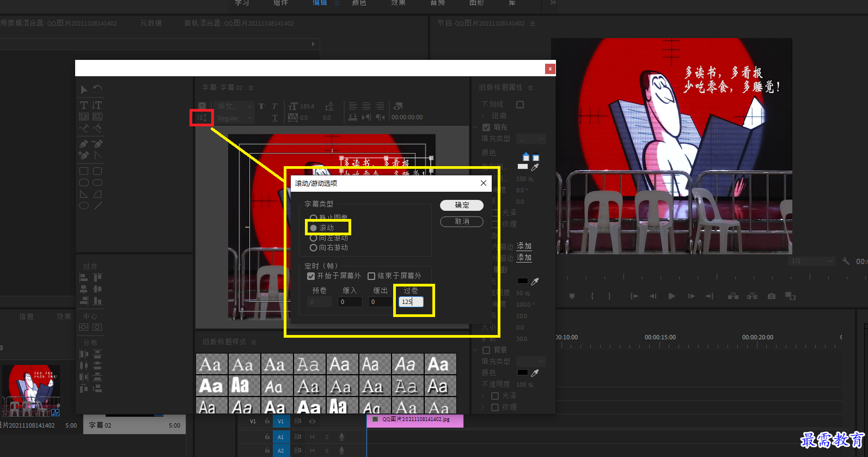868x457 pixels.
Task: Switch to the Color (颜色) workspace tab
Action: (359, 3)
